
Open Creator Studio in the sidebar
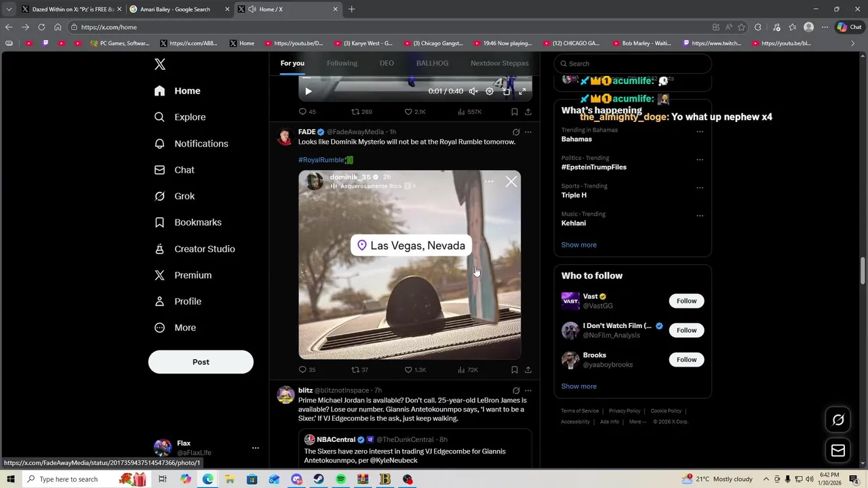point(195,249)
